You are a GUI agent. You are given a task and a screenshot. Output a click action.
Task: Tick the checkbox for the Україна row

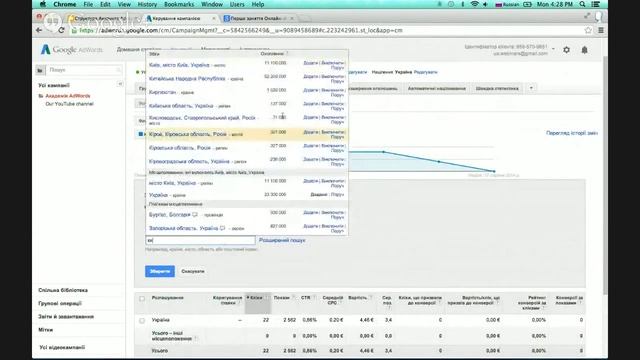point(142,320)
